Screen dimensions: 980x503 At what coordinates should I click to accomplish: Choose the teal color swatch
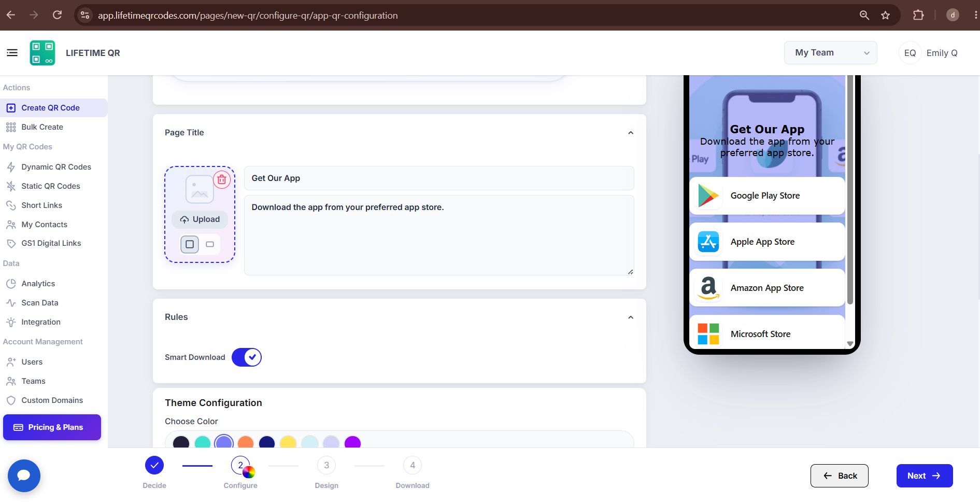pyautogui.click(x=203, y=443)
